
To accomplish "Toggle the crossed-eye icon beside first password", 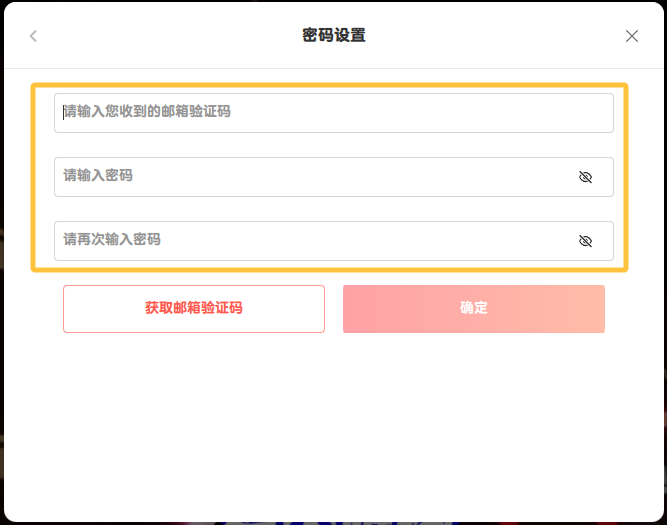I will click(585, 177).
